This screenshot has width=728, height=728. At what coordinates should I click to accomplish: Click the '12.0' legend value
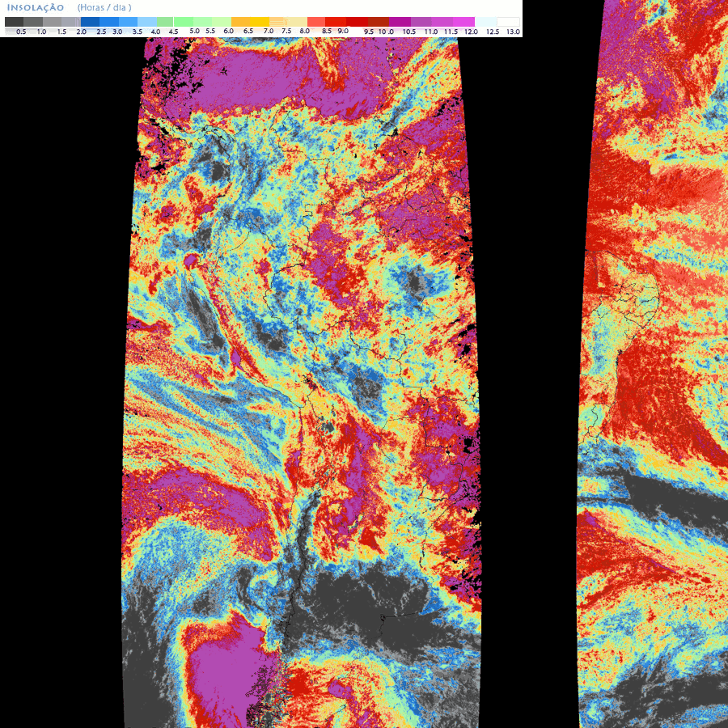(x=471, y=32)
